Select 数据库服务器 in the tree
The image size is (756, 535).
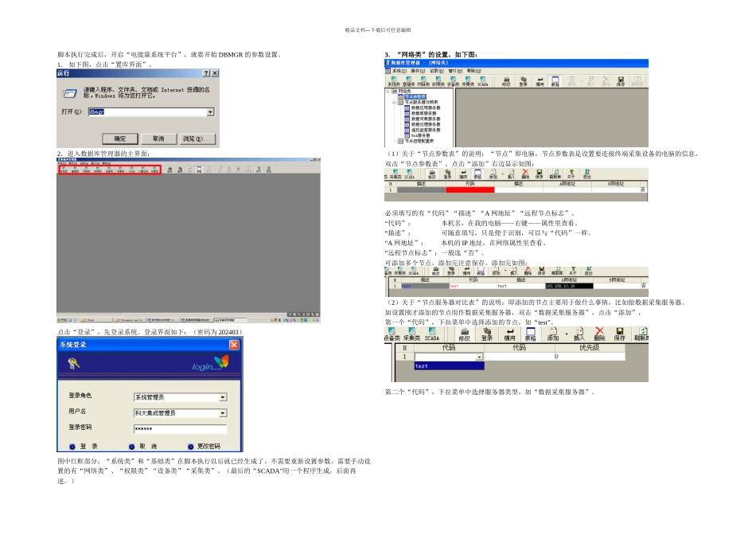(423, 113)
